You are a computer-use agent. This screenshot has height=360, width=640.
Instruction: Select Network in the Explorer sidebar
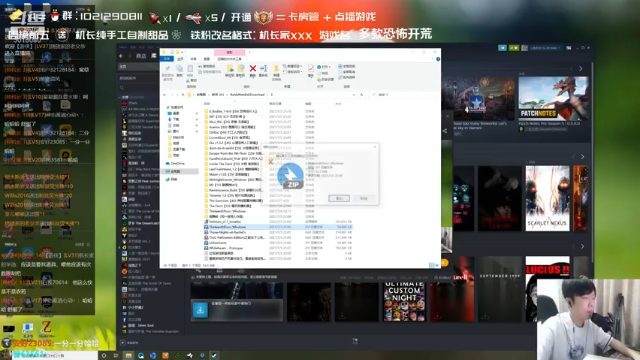pyautogui.click(x=172, y=179)
